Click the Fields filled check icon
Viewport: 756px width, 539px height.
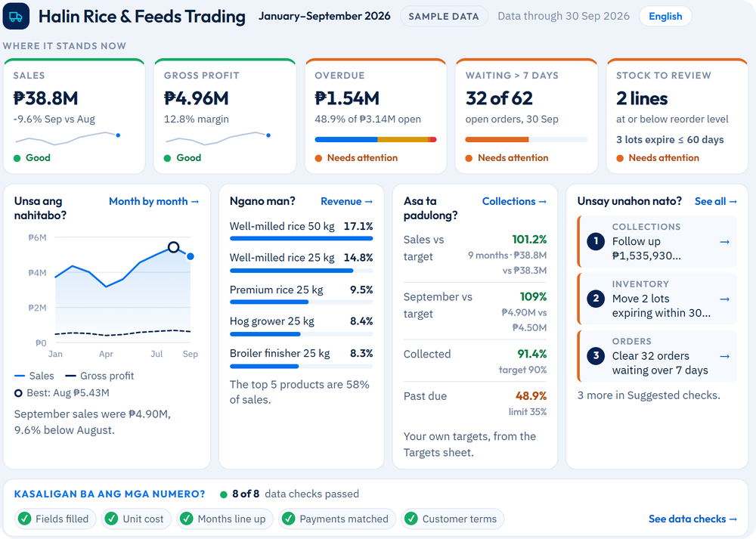click(24, 519)
